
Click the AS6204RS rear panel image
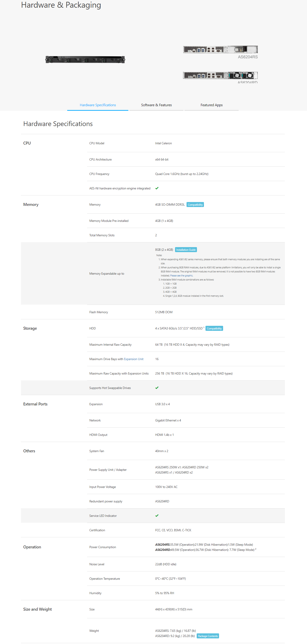(220, 49)
